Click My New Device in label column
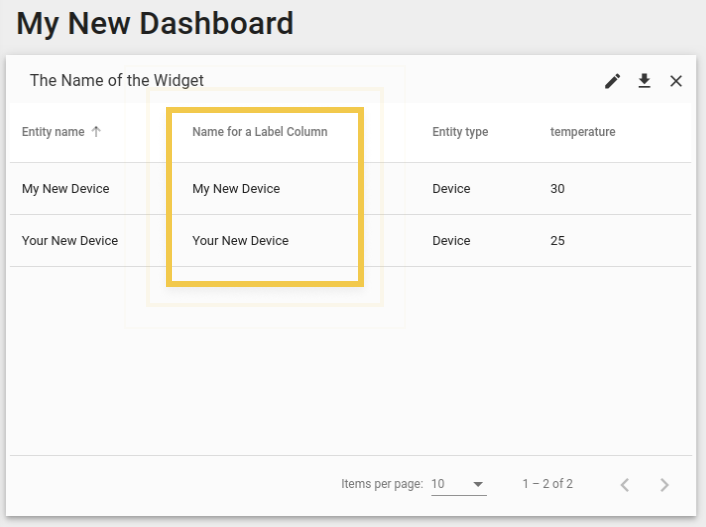This screenshot has height=527, width=706. [236, 189]
